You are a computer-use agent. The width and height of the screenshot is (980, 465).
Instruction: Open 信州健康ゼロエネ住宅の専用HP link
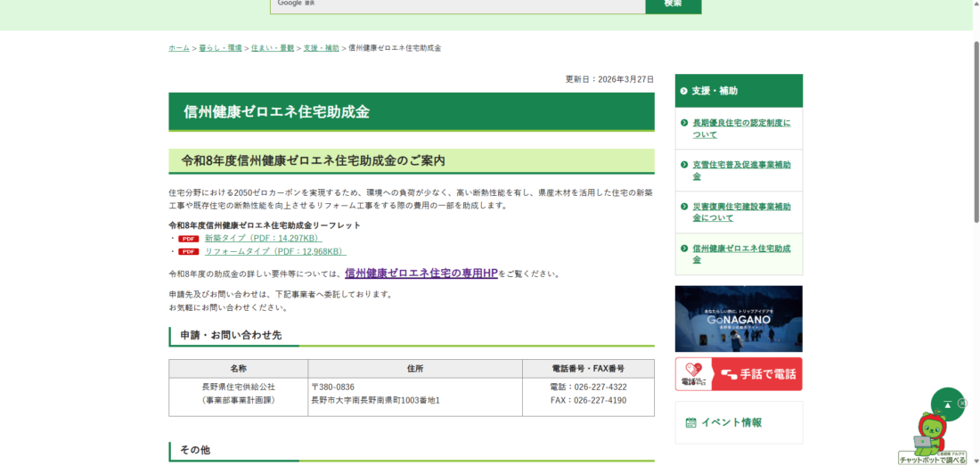point(421,273)
